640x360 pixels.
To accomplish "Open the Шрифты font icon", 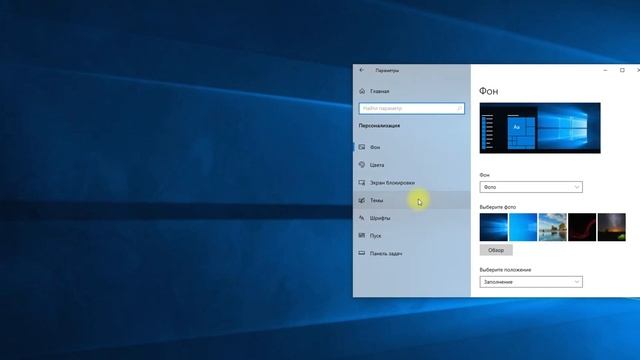I will click(x=362, y=218).
